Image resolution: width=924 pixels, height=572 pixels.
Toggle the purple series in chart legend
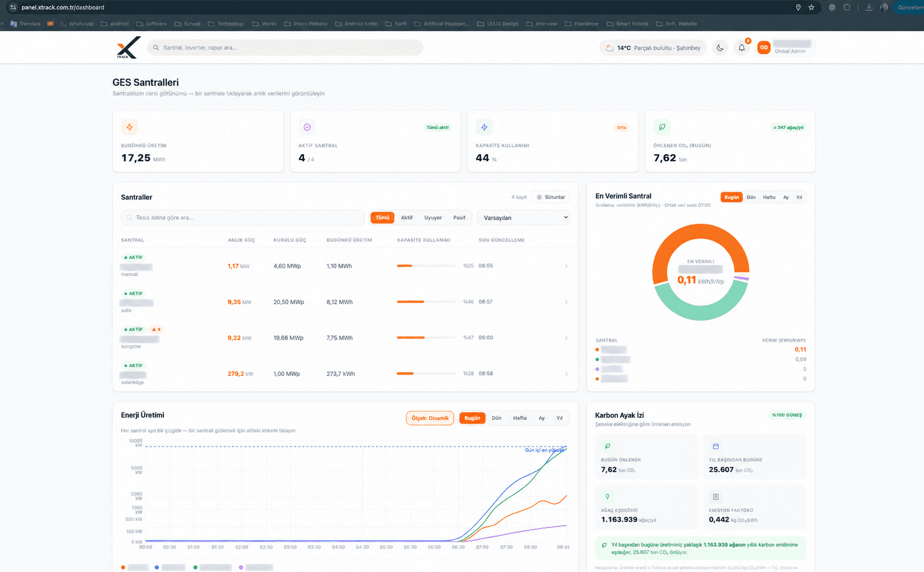[x=256, y=567]
